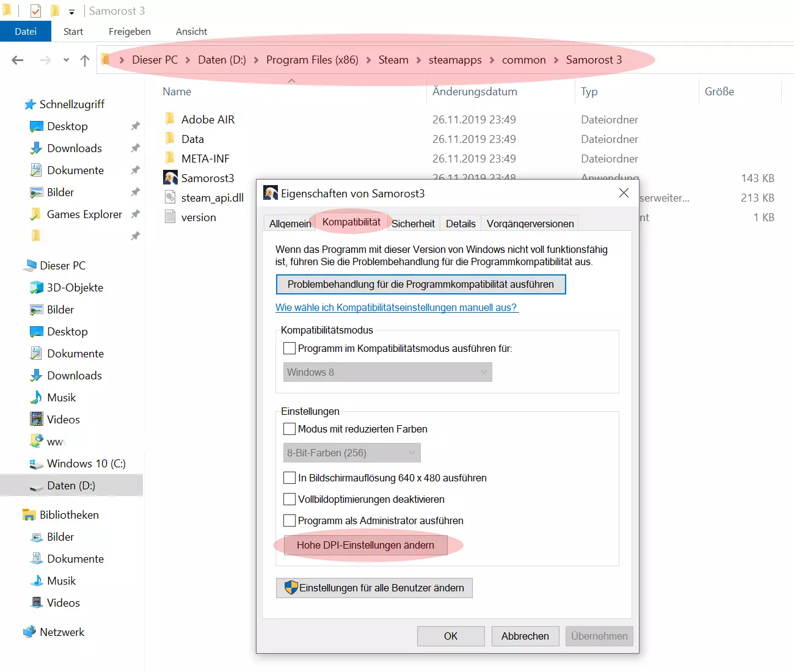Select the META-INF folder icon
Image resolution: width=794 pixels, height=672 pixels.
pos(170,158)
